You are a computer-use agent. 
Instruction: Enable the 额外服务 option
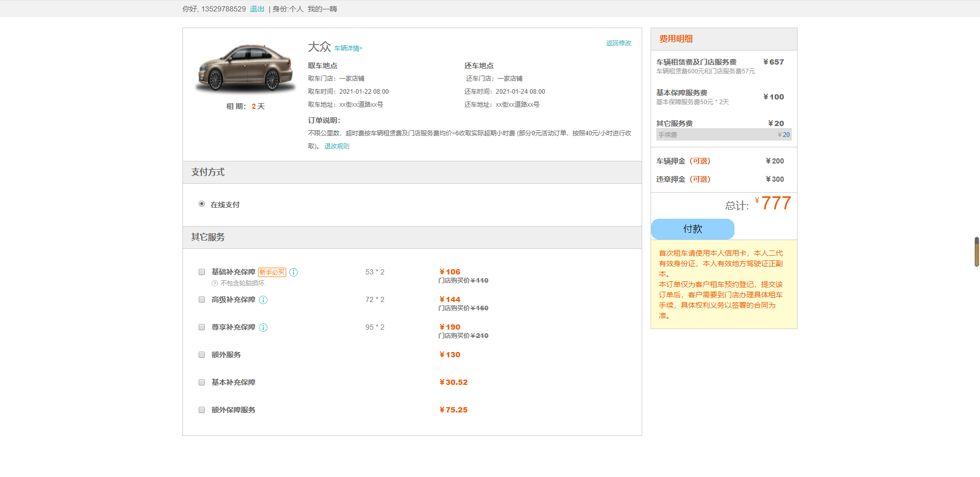coord(202,355)
